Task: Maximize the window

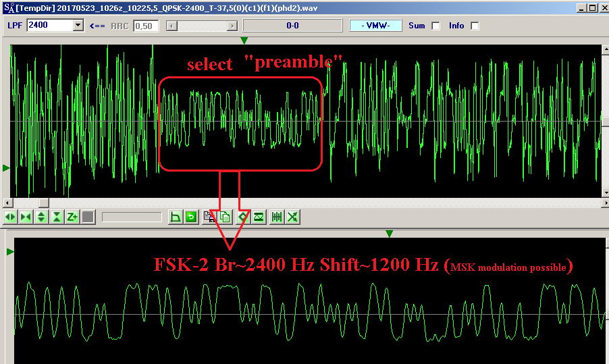Action: [x=592, y=8]
